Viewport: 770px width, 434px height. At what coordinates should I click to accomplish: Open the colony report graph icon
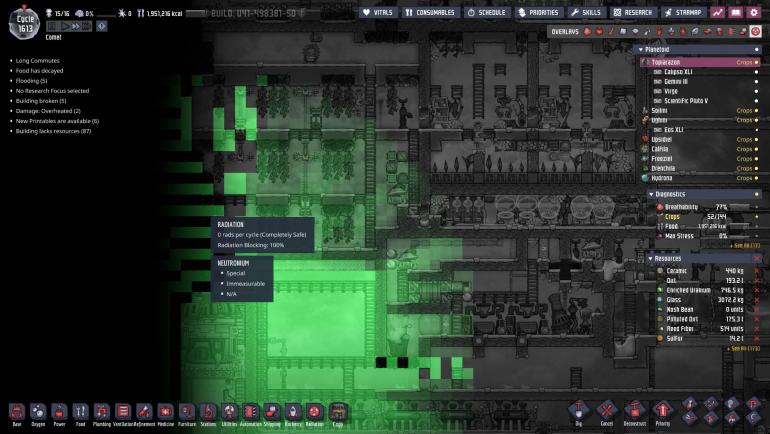click(718, 13)
